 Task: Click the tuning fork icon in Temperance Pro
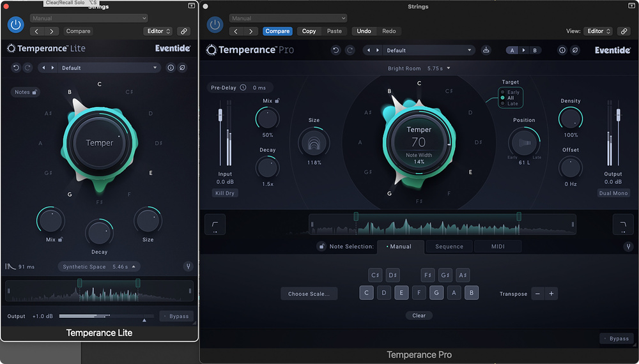click(628, 246)
